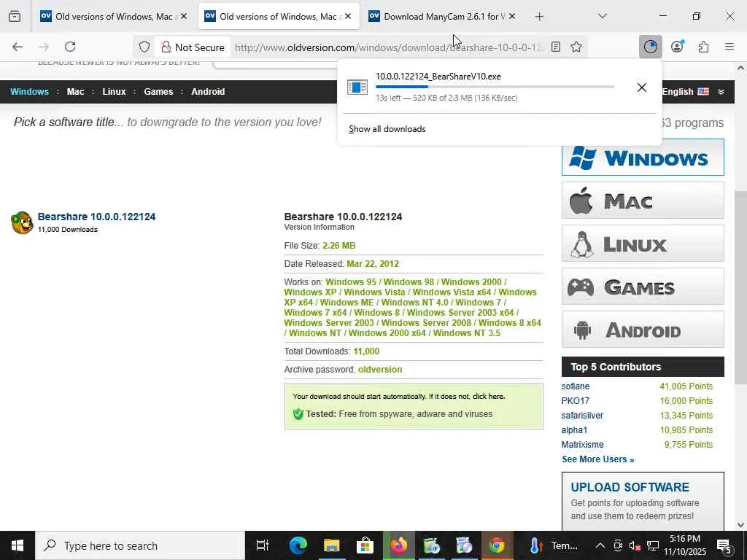Click the large Linux platform banner
Viewport: 747px width, 560px height.
(x=643, y=244)
